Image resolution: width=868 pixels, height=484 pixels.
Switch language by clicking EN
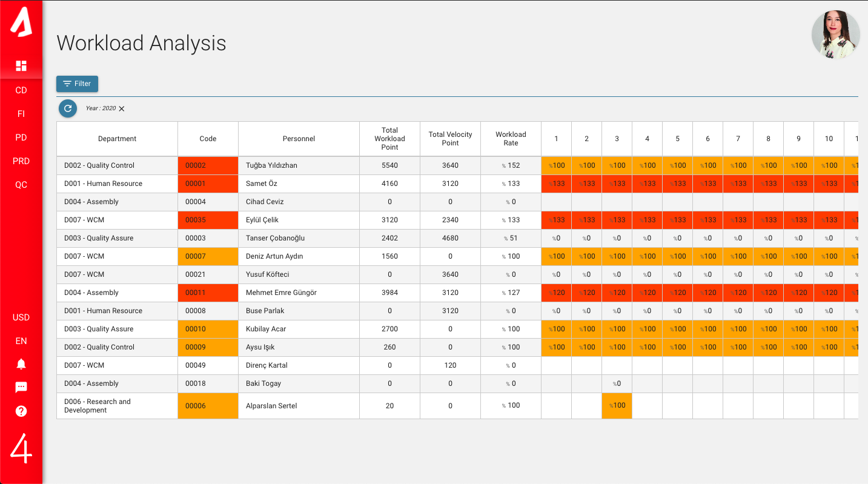coord(21,340)
